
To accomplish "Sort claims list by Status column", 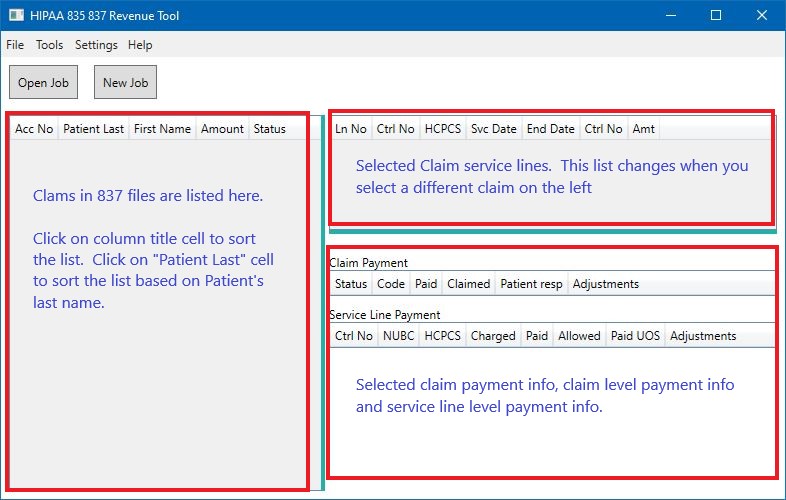I will (269, 129).
